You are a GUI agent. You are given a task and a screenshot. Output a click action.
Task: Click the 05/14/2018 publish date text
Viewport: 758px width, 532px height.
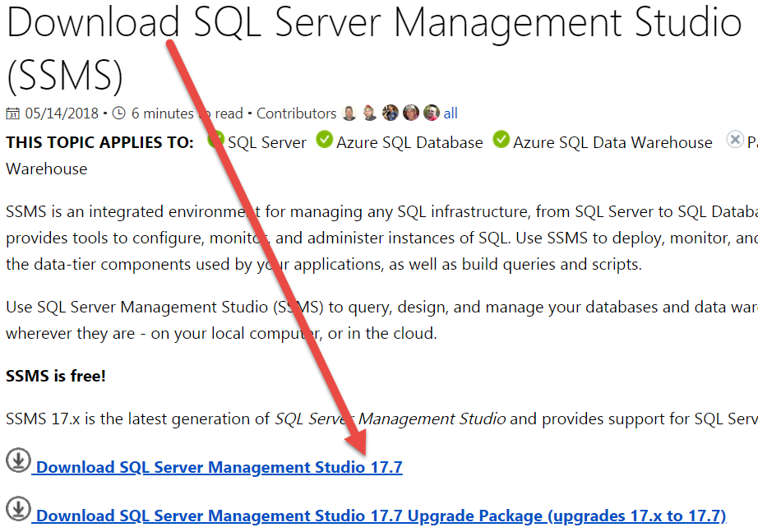62,113
